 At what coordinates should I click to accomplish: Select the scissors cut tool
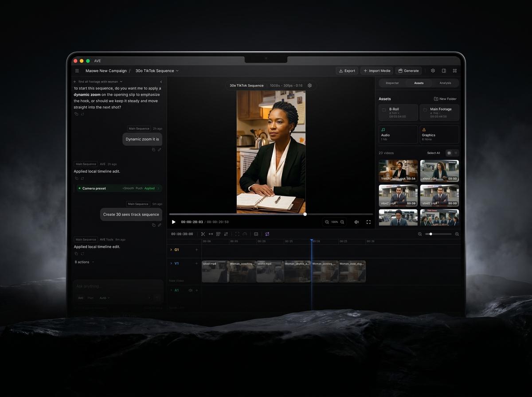tap(203, 234)
